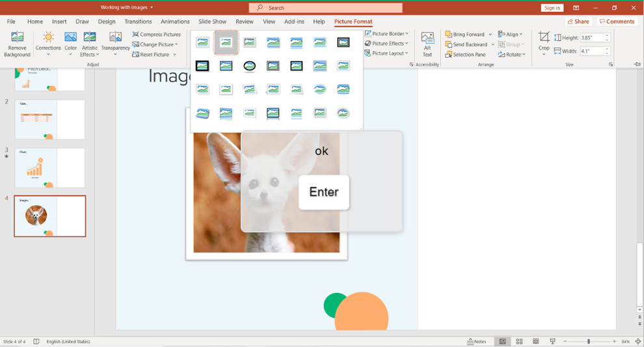Screen dimensions: 644x347
Task: Open the Selection Pane
Action: (465, 54)
